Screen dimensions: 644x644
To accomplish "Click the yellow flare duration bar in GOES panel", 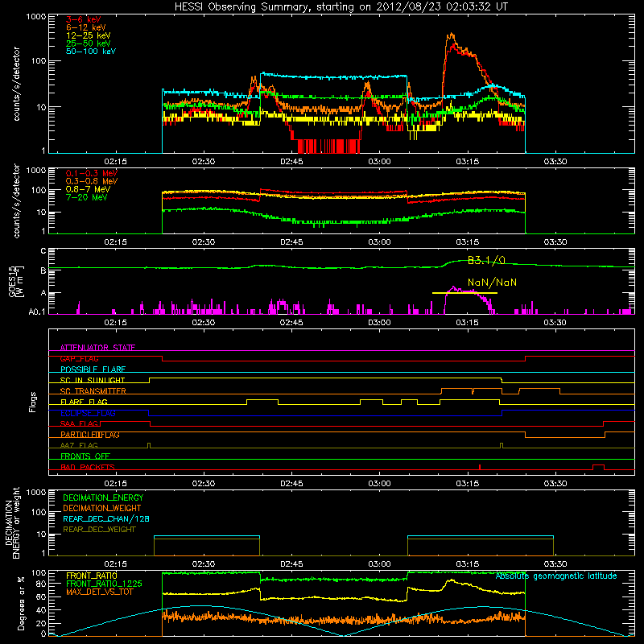I will tap(464, 293).
